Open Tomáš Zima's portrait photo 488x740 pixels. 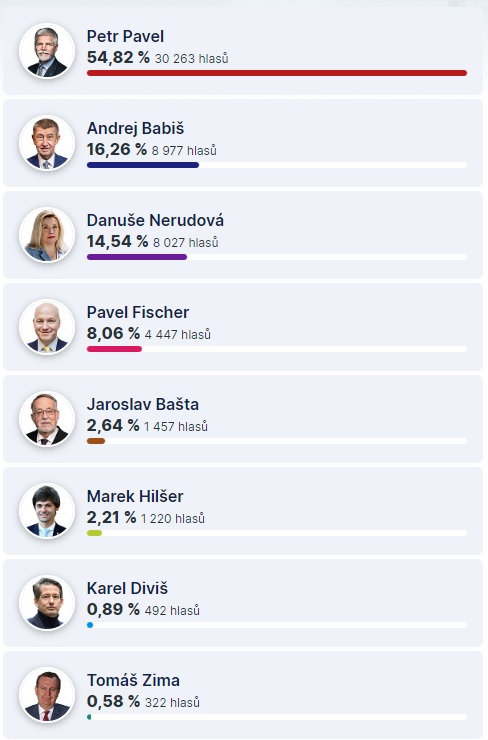(x=47, y=695)
